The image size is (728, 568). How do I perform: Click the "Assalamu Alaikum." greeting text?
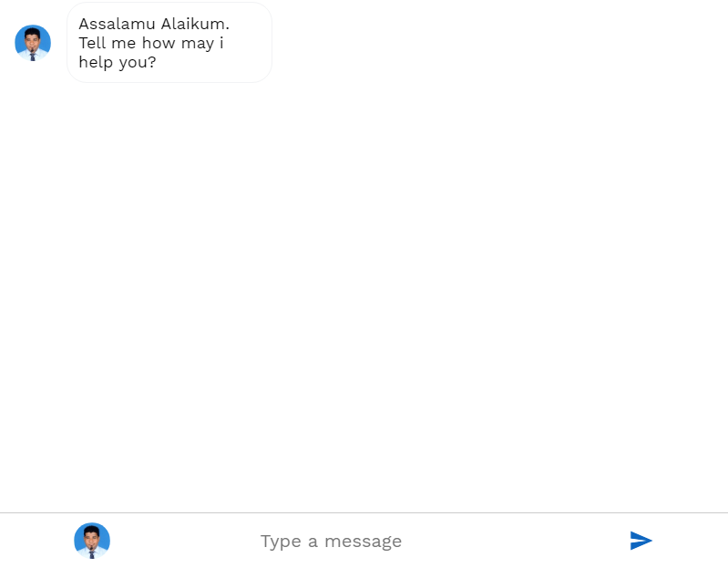(x=154, y=24)
